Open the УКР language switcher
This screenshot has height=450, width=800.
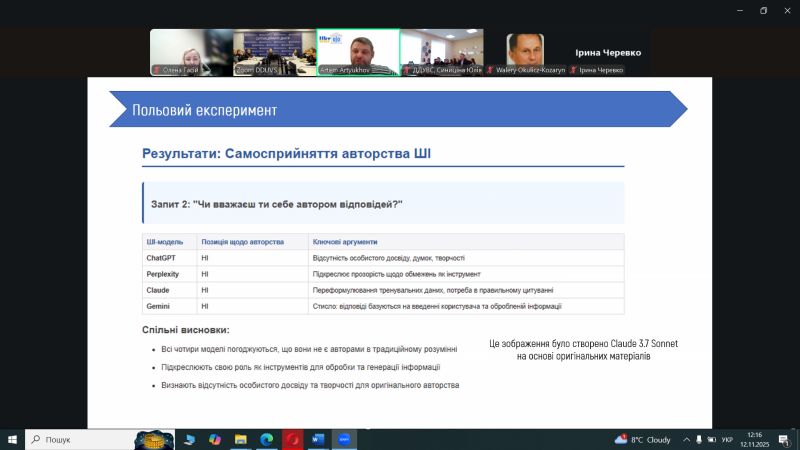click(728, 439)
